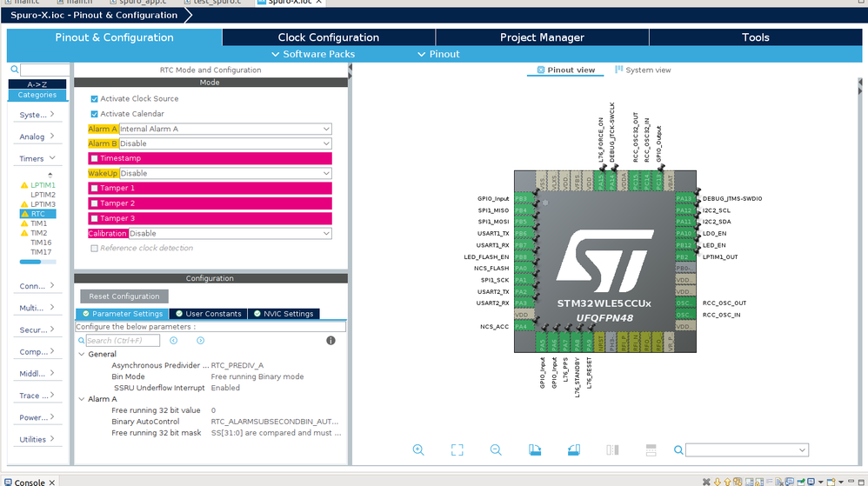Zoom out of the pinout view

[x=496, y=450]
